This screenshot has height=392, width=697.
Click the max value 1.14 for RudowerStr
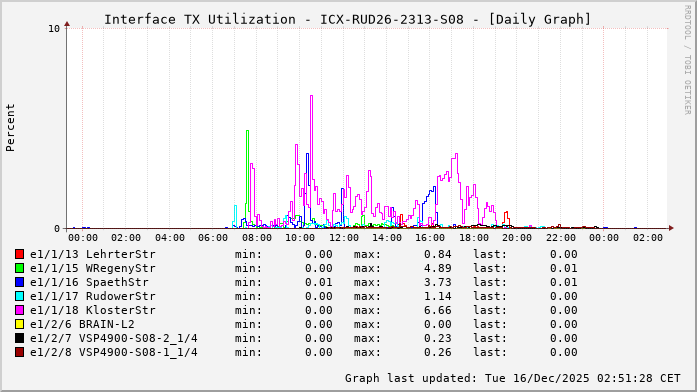pos(437,296)
